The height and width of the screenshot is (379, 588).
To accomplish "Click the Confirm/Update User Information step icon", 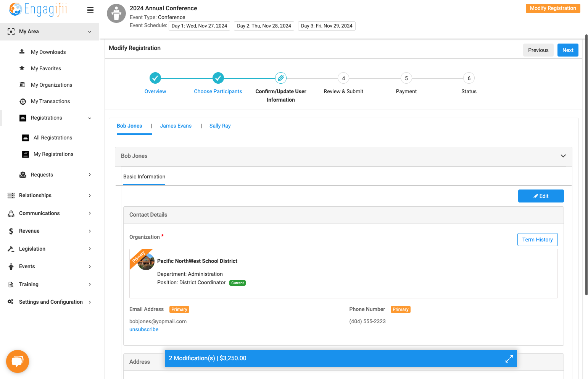I will tap(281, 78).
